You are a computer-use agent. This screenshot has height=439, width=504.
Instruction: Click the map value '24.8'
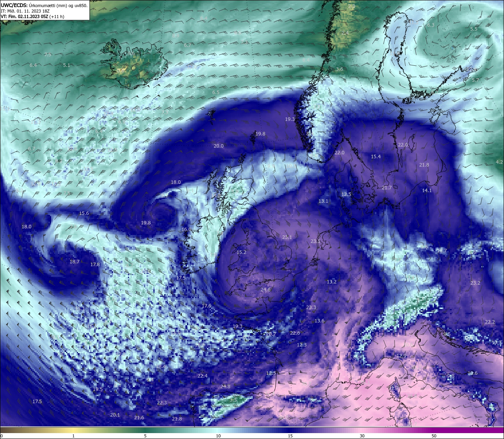pos(225,386)
